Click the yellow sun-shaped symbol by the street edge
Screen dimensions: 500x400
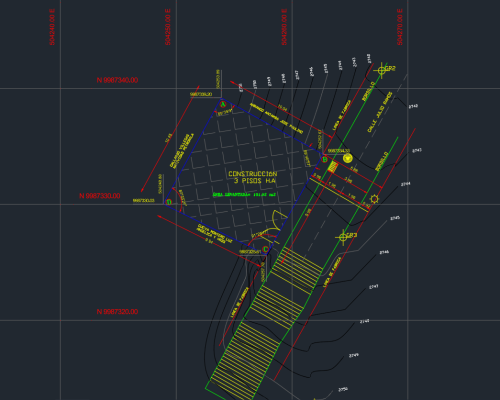click(x=374, y=199)
